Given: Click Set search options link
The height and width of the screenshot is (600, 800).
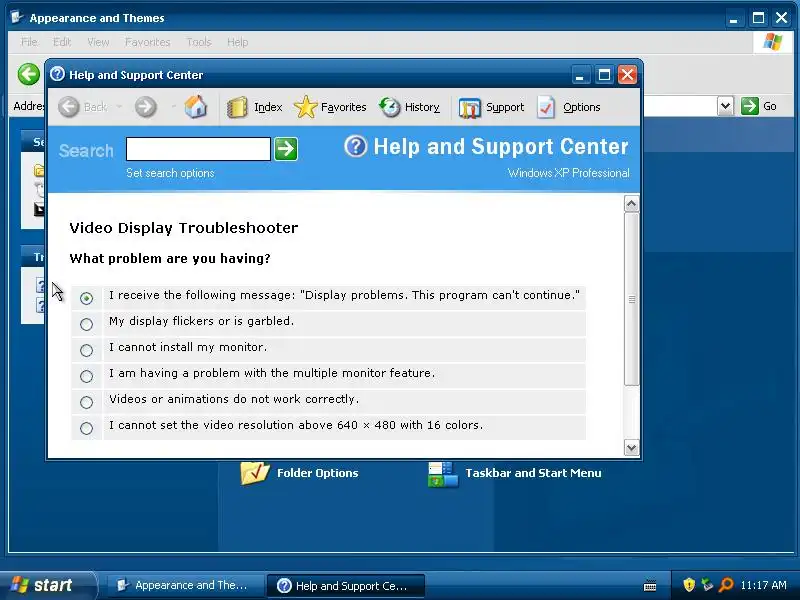Looking at the screenshot, I should coord(170,173).
